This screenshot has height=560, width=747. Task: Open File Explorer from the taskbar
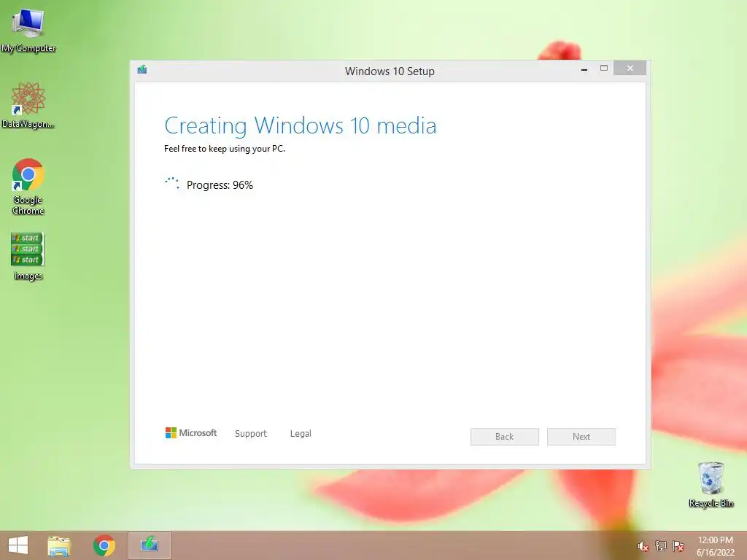tap(59, 545)
